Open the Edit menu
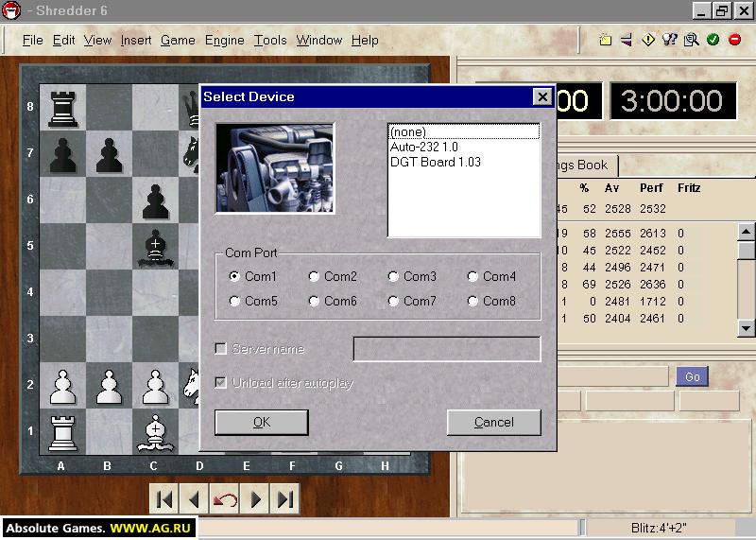The image size is (756, 540). (x=63, y=40)
